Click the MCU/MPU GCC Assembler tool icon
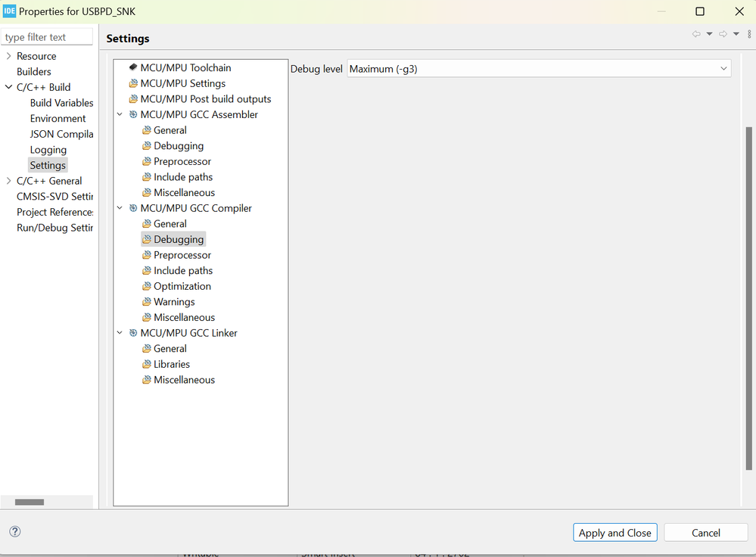 point(133,114)
